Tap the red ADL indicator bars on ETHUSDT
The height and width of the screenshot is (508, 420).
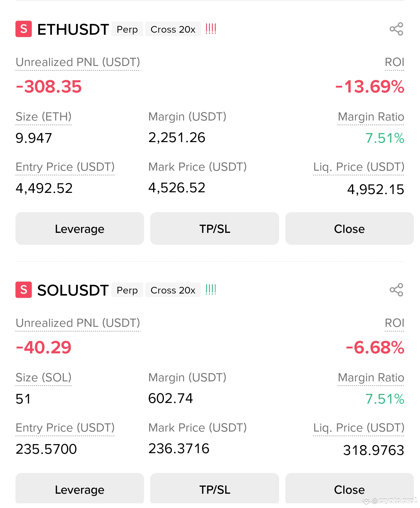(211, 29)
